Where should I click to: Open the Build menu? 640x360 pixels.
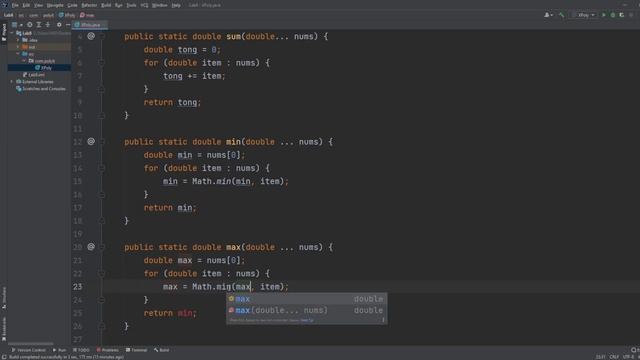(x=106, y=5)
